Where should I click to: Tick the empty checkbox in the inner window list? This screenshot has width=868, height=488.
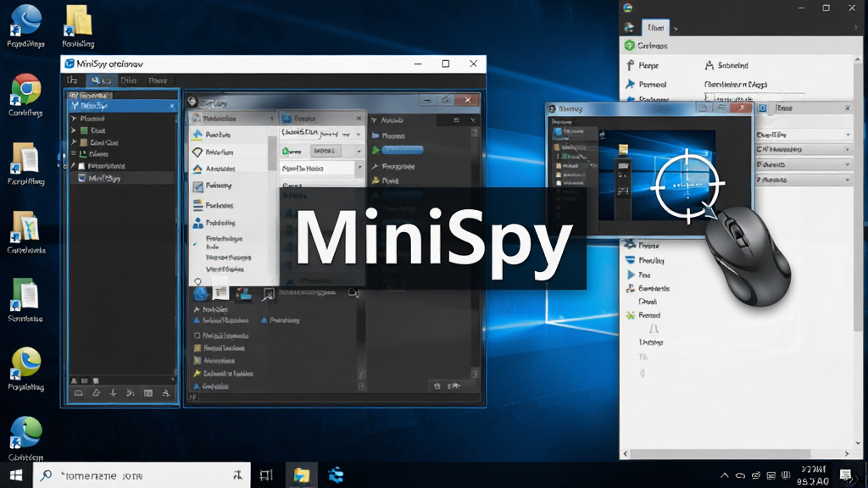click(197, 335)
